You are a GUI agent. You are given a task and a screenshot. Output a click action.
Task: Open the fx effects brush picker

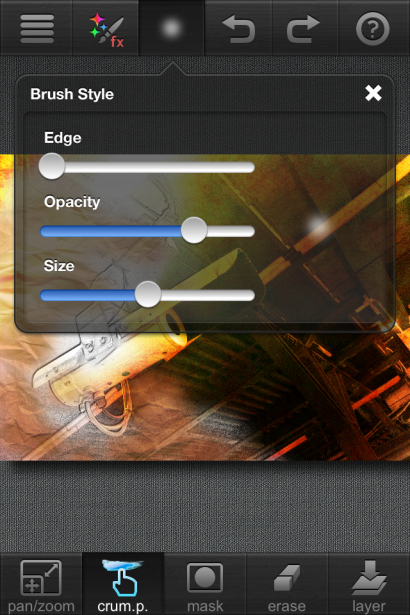click(x=106, y=29)
